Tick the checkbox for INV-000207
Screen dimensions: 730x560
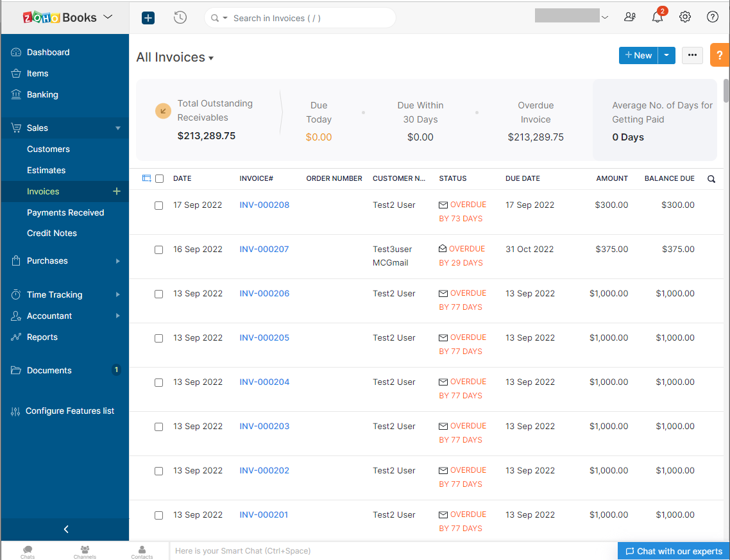tap(159, 250)
